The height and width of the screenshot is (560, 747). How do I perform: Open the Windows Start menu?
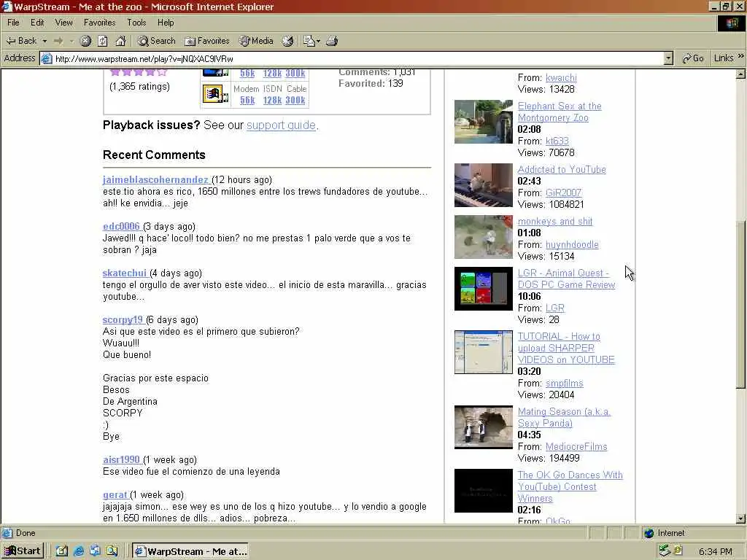(23, 551)
